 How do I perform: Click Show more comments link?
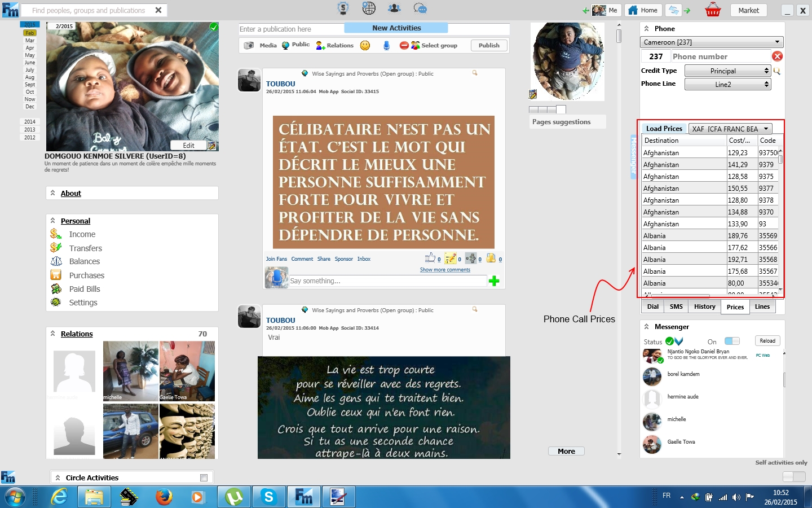click(x=445, y=270)
